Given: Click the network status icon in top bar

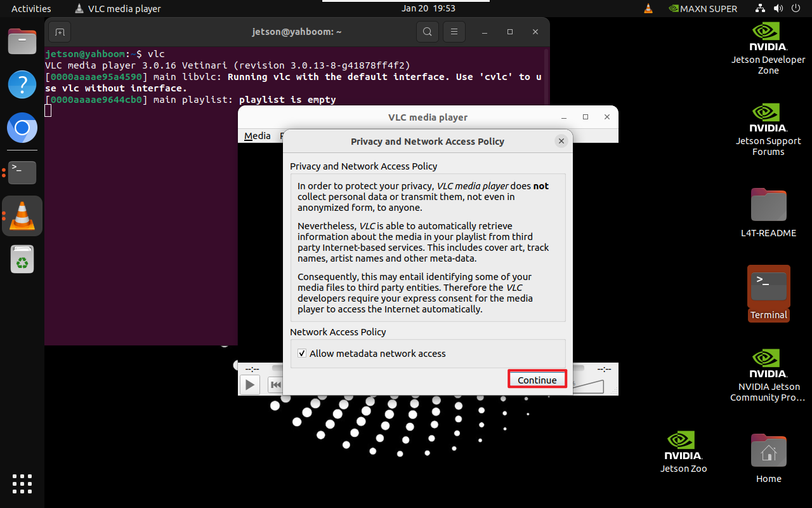Looking at the screenshot, I should [761, 9].
